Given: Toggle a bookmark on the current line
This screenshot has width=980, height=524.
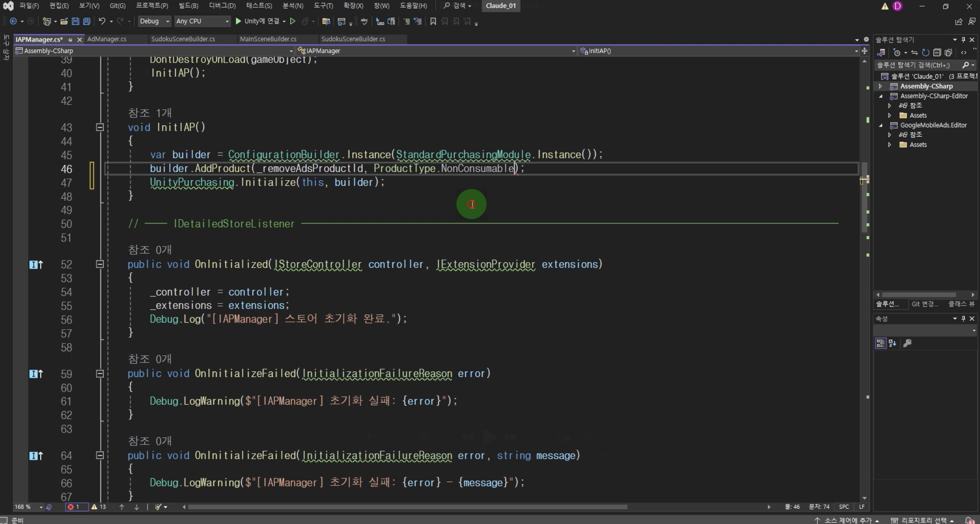Looking at the screenshot, I should [433, 21].
